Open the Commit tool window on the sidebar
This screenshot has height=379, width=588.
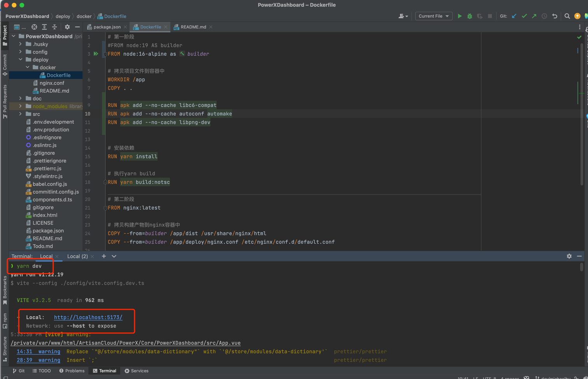coord(5,65)
